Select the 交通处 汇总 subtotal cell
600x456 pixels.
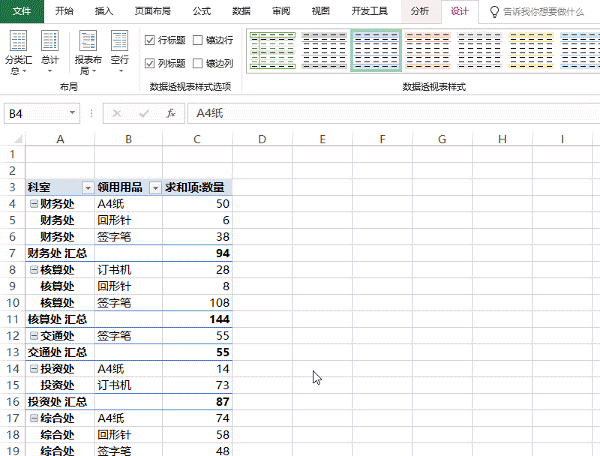(x=60, y=352)
